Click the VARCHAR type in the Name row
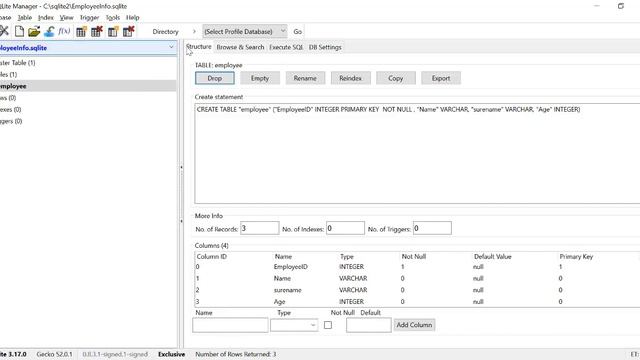This screenshot has width=640, height=360. 353,278
